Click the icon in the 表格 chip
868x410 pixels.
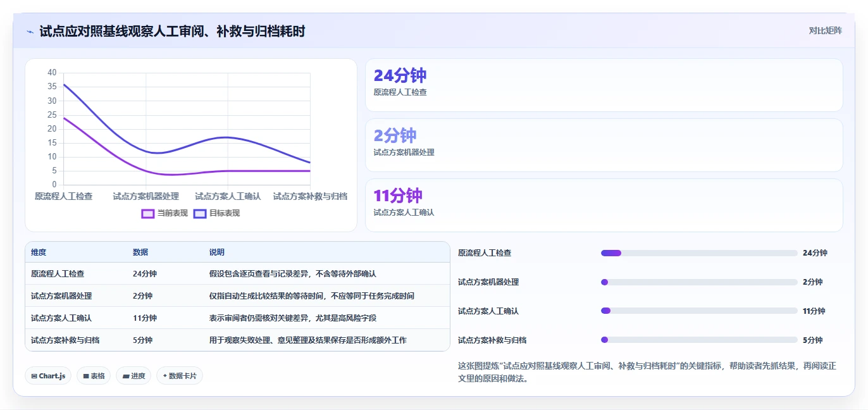[x=86, y=376]
